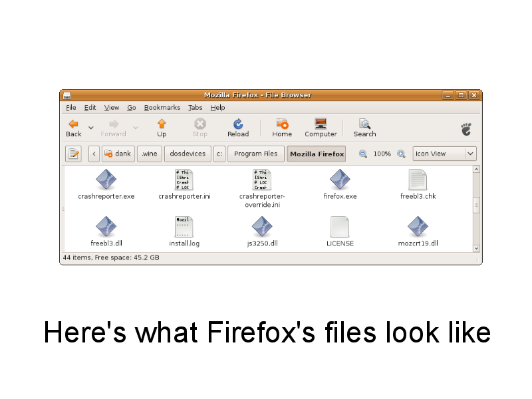532x399 pixels.
Task: Open the Forward history dropdown arrow
Action: (136, 128)
